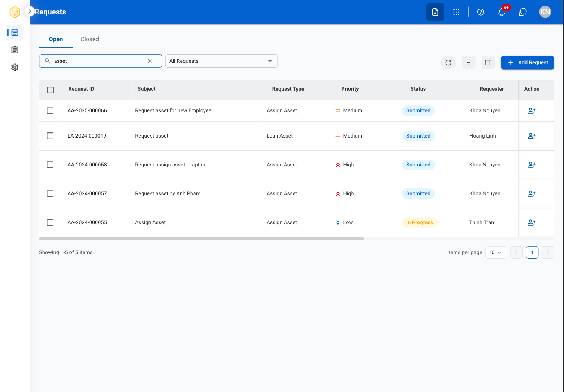The height and width of the screenshot is (392, 564).
Task: Refresh the requests list
Action: click(448, 62)
